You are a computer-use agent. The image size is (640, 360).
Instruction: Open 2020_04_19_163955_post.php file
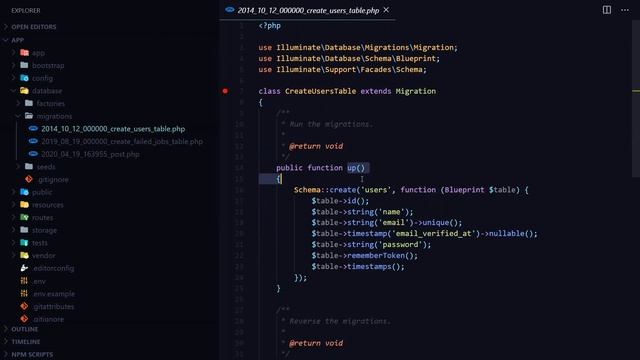(x=90, y=154)
